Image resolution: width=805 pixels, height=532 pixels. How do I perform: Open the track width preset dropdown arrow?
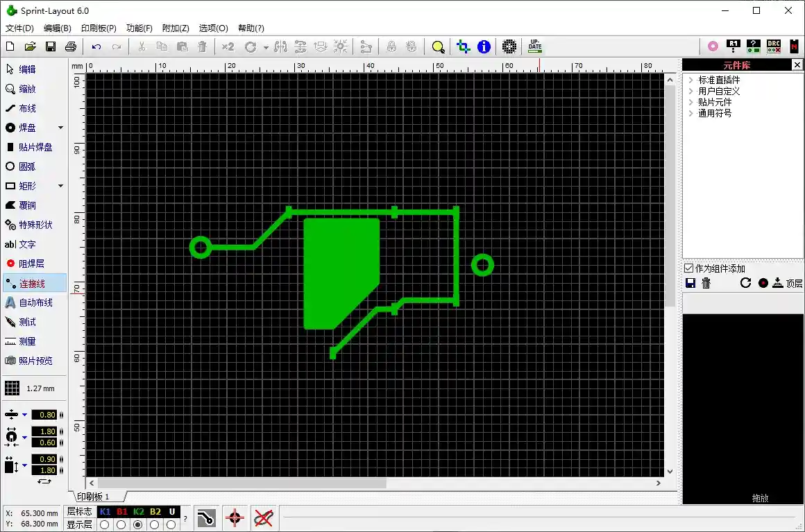click(x=24, y=415)
